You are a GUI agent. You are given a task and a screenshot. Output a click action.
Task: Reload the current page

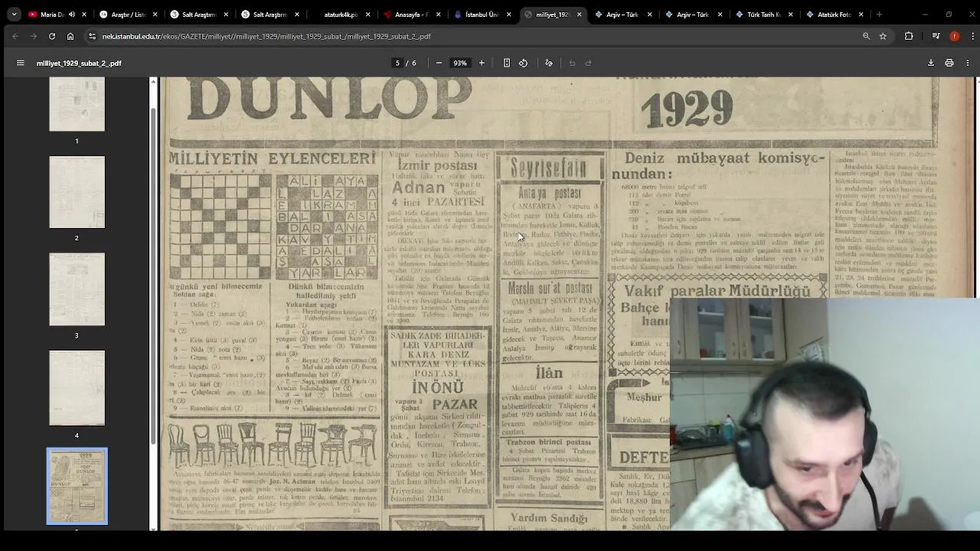tap(52, 36)
